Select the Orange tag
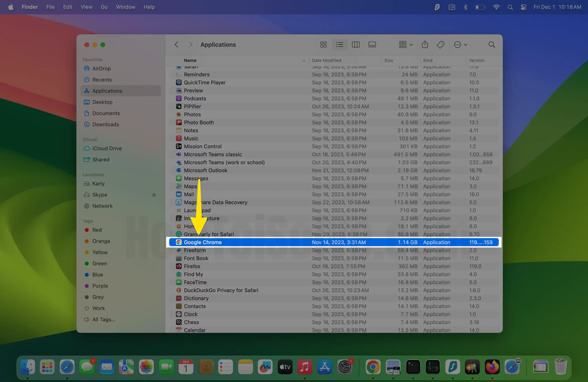This screenshot has height=382, width=588. tap(121, 241)
